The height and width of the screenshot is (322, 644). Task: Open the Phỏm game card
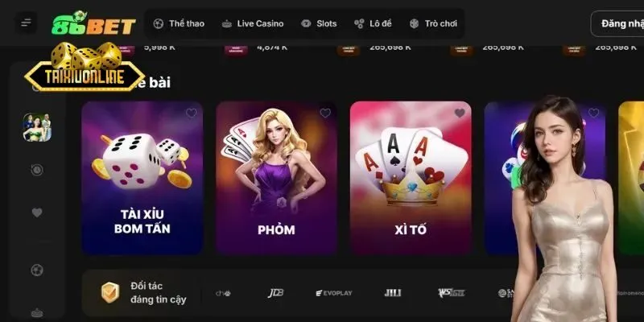(x=276, y=178)
